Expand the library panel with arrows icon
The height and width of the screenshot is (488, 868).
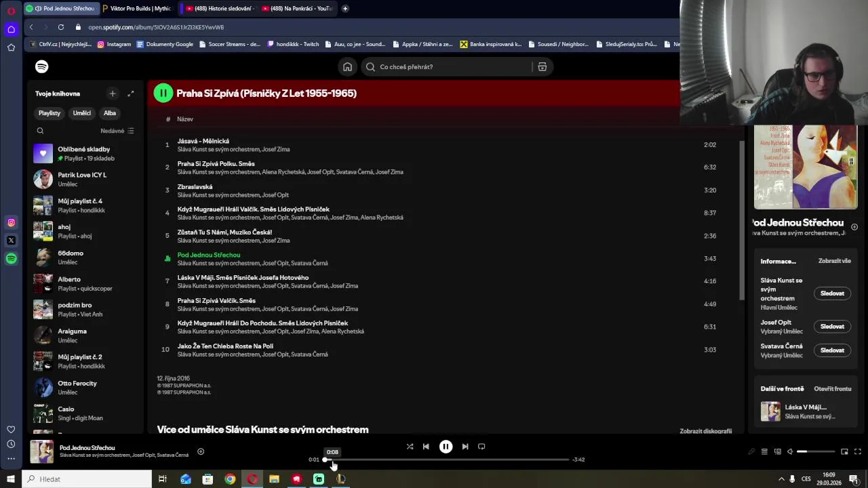tap(131, 94)
